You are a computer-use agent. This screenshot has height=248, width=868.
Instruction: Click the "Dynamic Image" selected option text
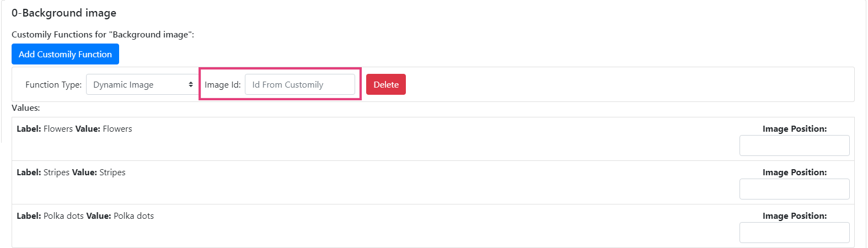(x=124, y=85)
